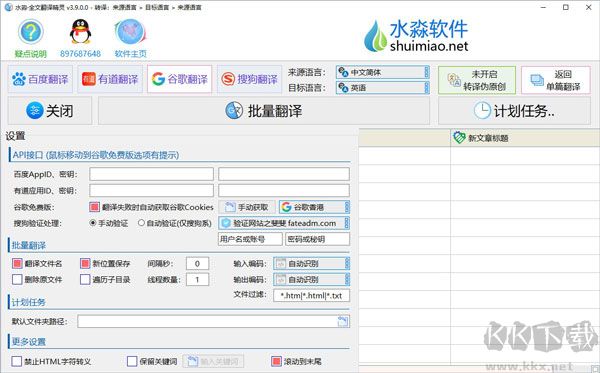Select 有道翻译 translation engine
Screen dimensions: 600x373
tap(110, 79)
